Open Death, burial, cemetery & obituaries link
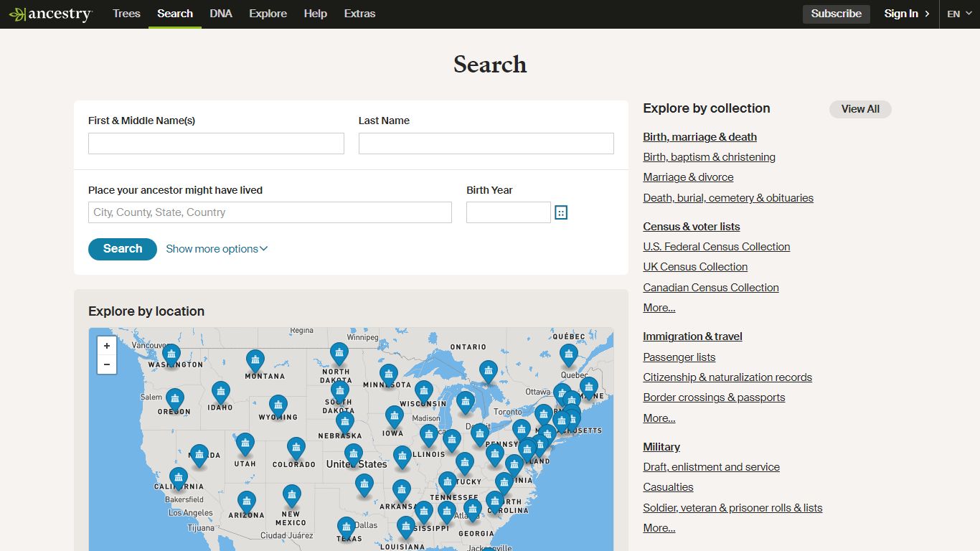The height and width of the screenshot is (551, 980). (728, 198)
